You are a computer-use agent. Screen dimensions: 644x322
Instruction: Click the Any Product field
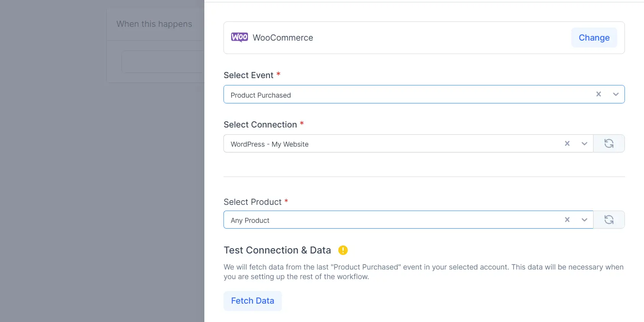click(408, 220)
